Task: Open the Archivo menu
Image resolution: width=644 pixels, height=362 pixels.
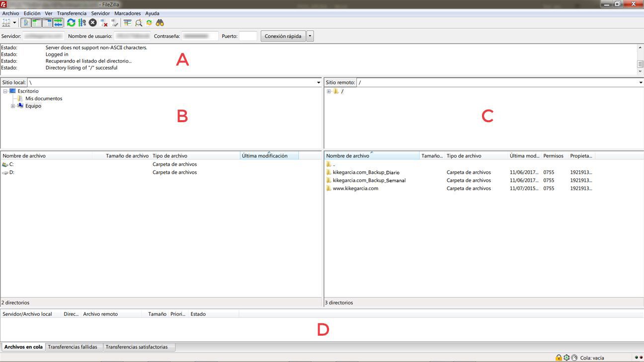Action: click(10, 13)
